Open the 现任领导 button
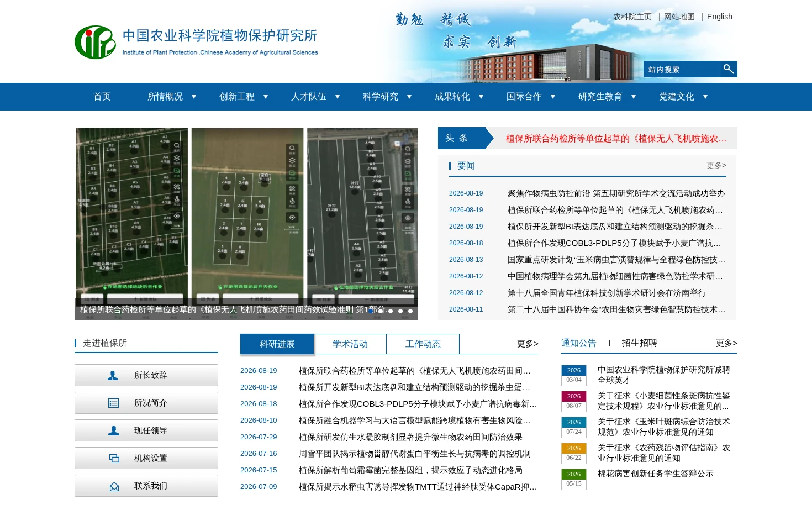This screenshot has width=812, height=510. [x=146, y=430]
